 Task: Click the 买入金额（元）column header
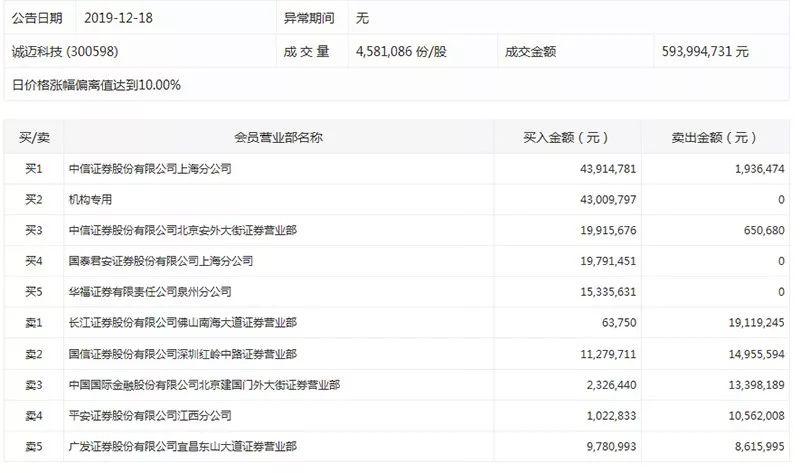point(566,138)
